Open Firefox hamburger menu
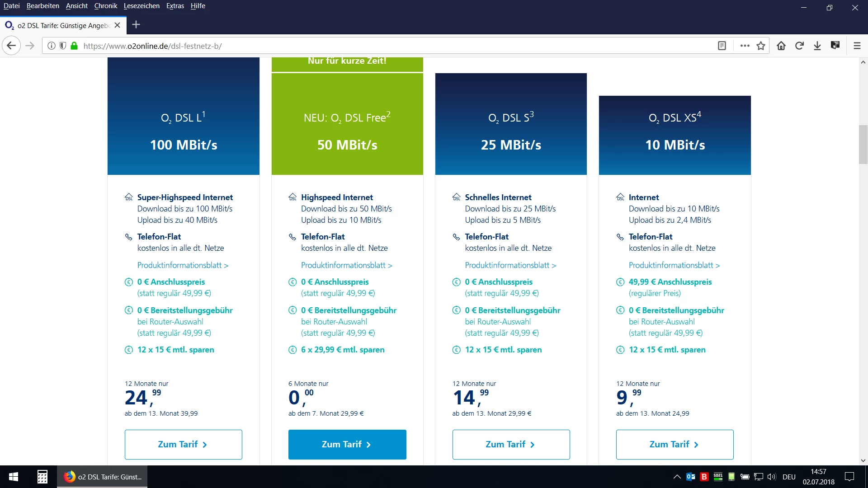Screen dimensions: 868x488 point(857,46)
